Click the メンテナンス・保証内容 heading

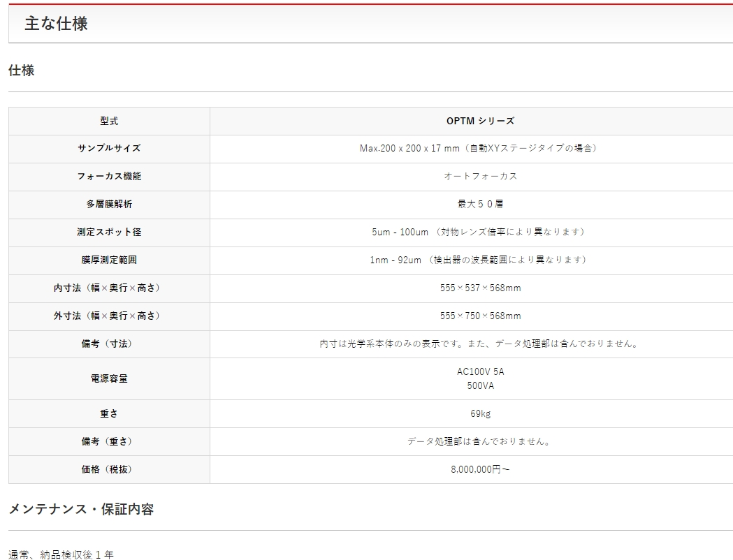pyautogui.click(x=81, y=509)
